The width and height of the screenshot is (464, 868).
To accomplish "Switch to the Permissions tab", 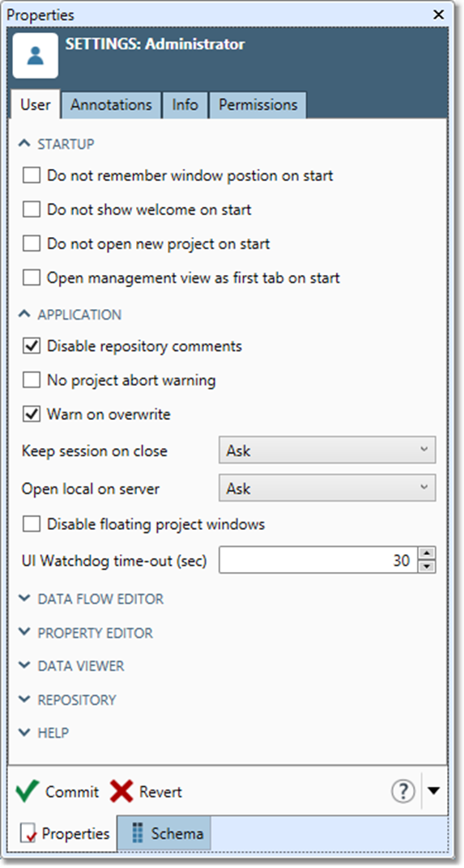I will coord(258,105).
